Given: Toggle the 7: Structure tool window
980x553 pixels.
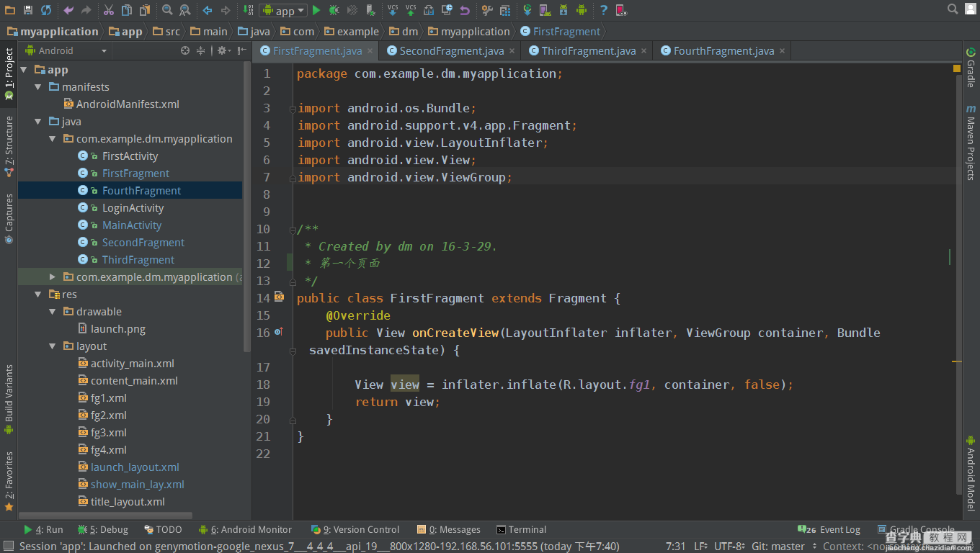Looking at the screenshot, I should click(x=9, y=145).
